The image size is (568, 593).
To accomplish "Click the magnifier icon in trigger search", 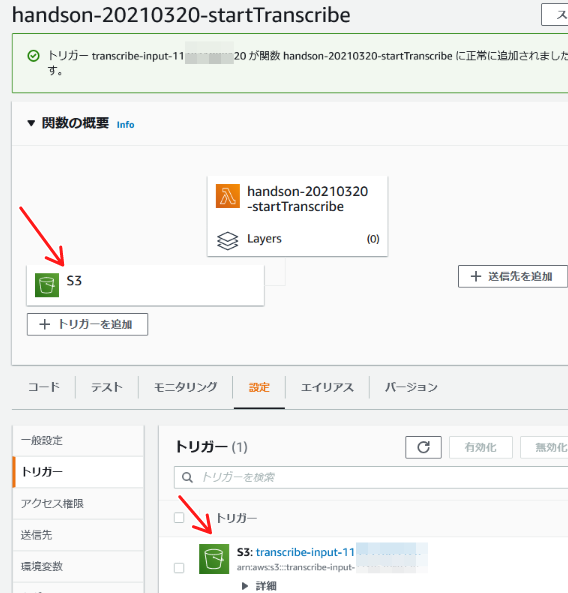I will tap(187, 477).
